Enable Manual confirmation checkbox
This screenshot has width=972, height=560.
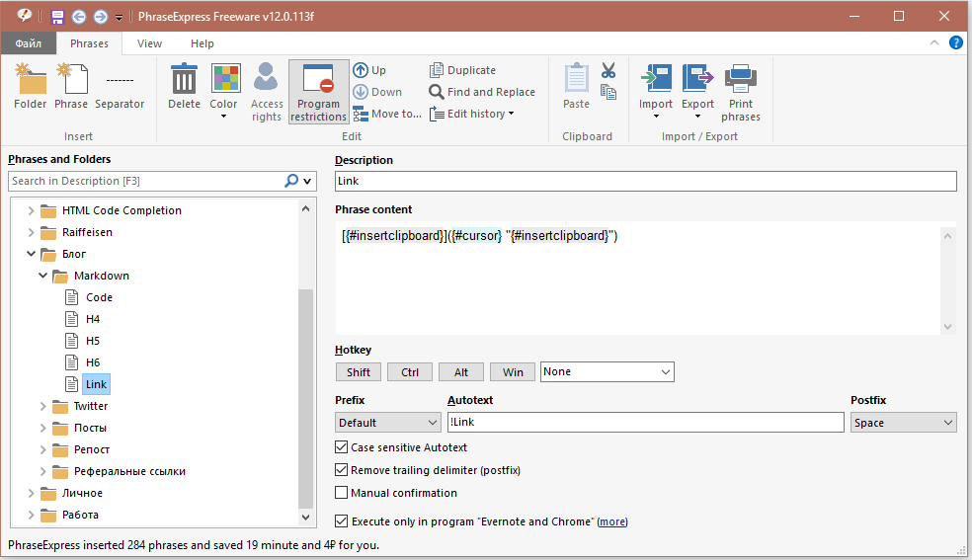pos(341,493)
